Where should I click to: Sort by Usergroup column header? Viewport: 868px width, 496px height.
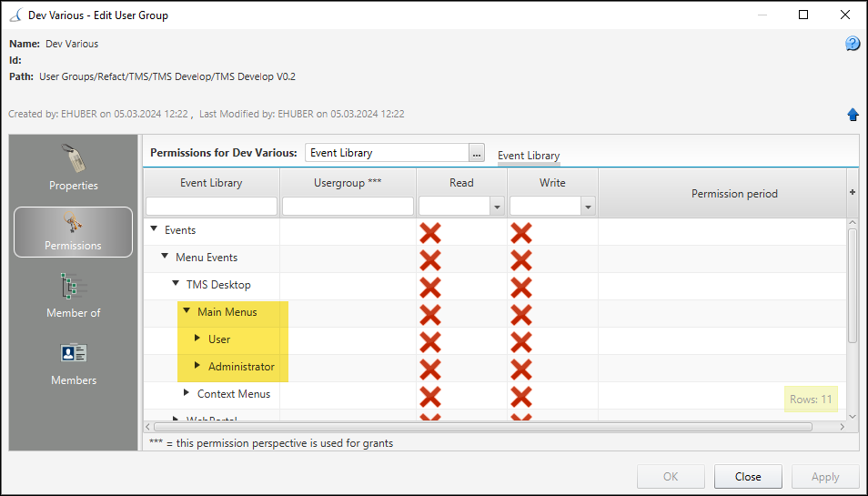[348, 183]
